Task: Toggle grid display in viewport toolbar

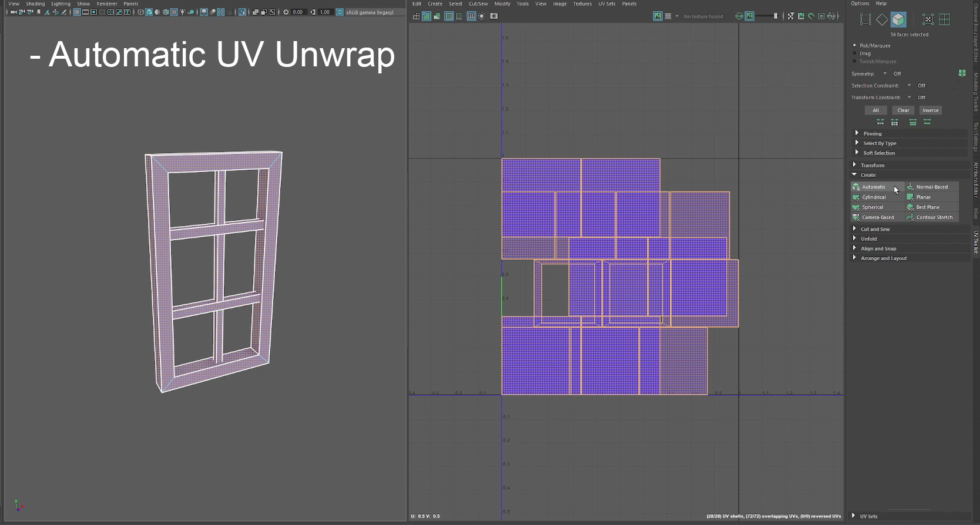Action: coord(77,12)
